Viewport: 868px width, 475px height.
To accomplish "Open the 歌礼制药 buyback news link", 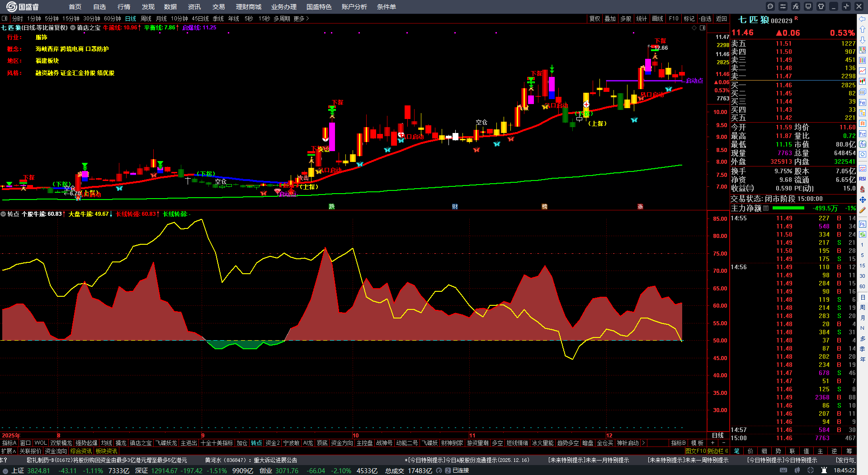I will pos(107,460).
